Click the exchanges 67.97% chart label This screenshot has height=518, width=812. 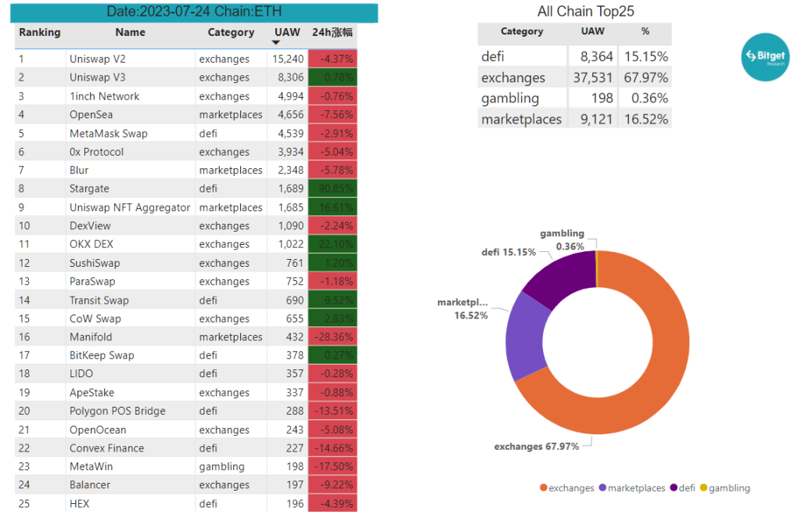[x=537, y=447]
